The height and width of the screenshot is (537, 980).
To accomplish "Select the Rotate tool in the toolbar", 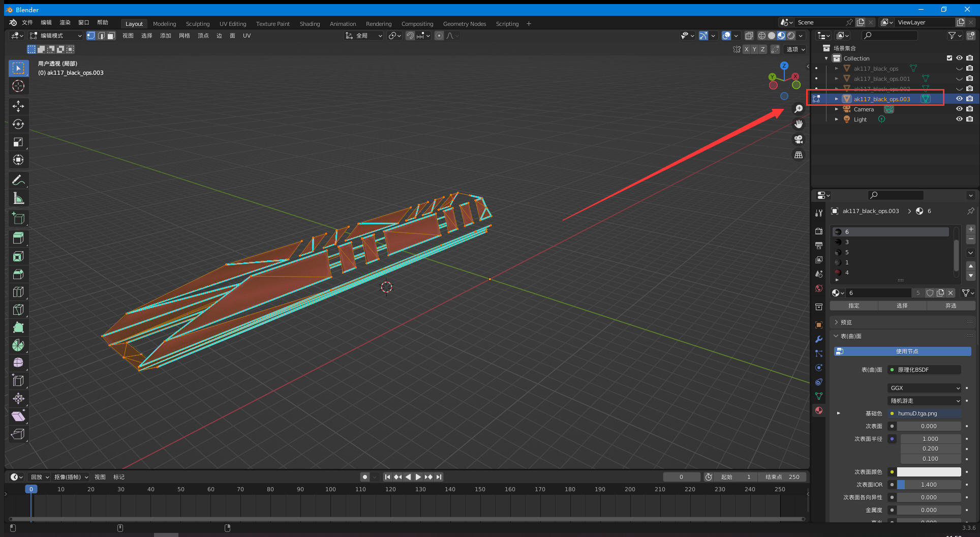I will [18, 124].
